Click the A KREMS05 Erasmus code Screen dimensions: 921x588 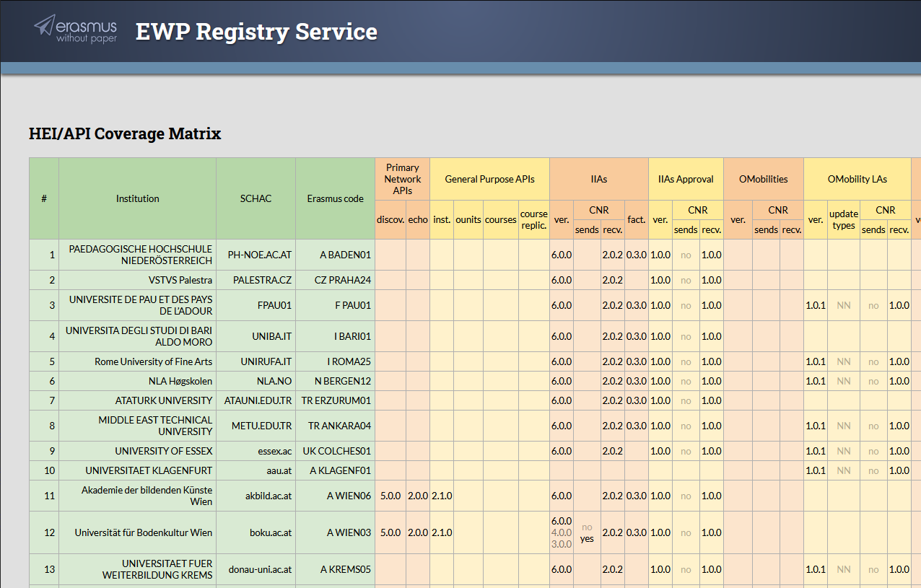[x=335, y=569]
